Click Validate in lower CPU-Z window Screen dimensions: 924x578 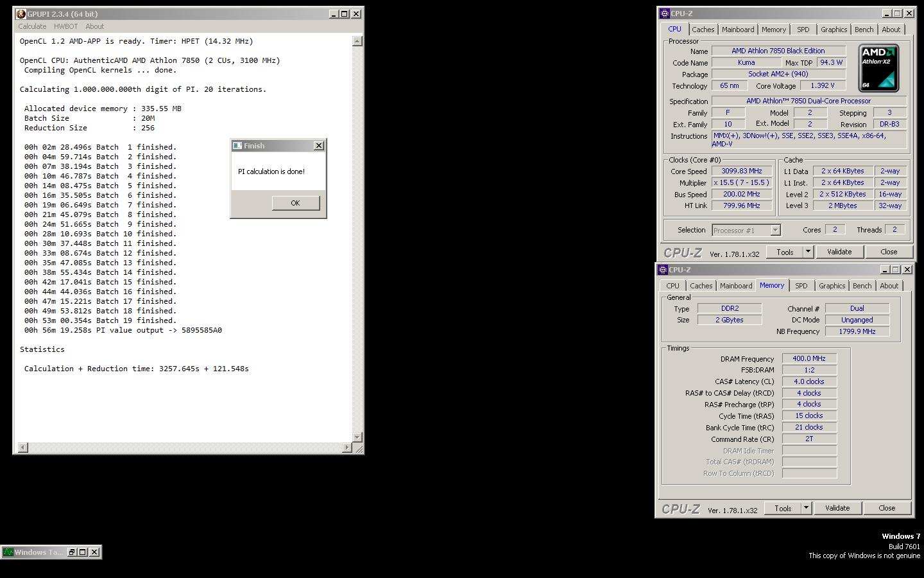pyautogui.click(x=837, y=508)
